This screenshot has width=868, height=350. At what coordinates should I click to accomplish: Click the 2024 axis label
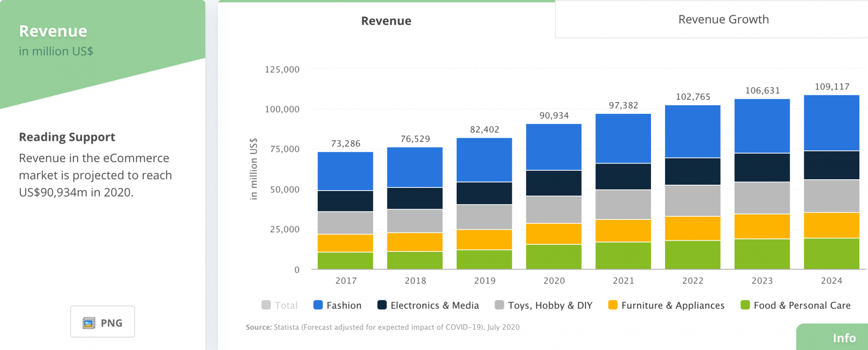831,280
